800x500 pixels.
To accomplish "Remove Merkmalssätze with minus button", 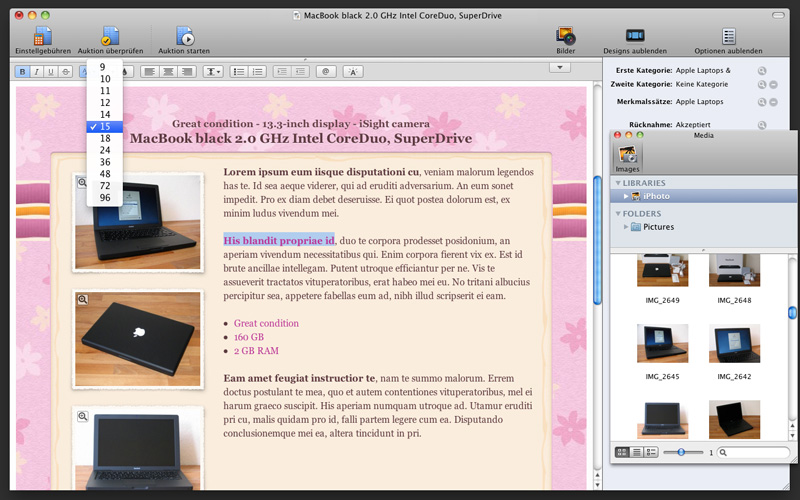I will (773, 102).
